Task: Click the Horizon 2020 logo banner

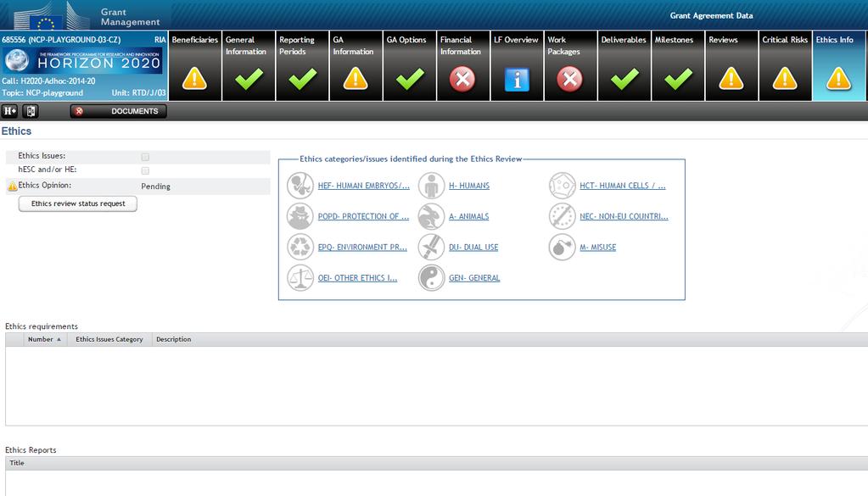Action: pos(84,61)
